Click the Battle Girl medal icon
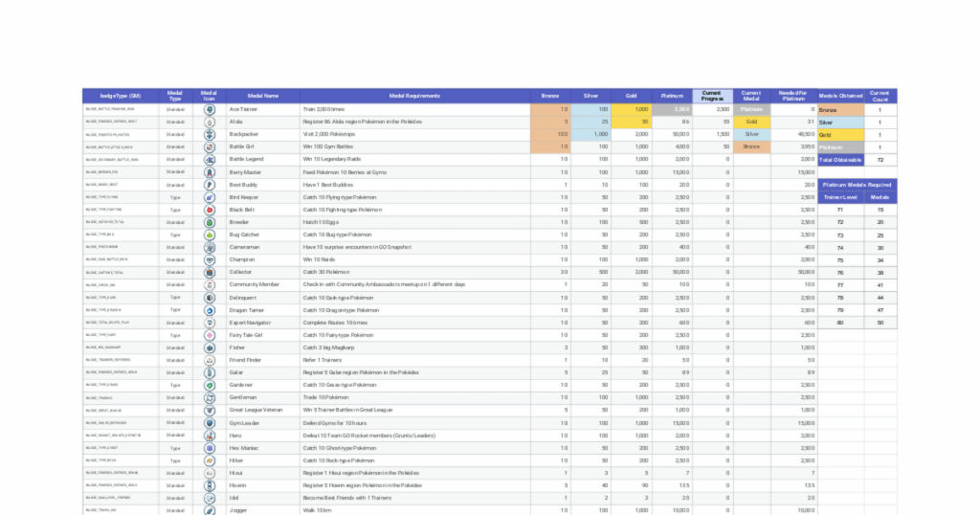Image resolution: width=980 pixels, height=515 pixels. [x=210, y=146]
